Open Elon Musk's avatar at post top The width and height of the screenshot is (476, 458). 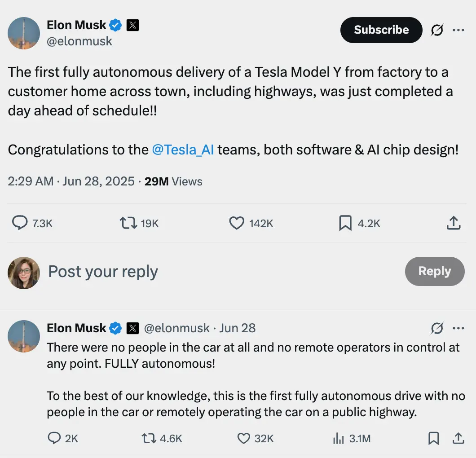click(24, 33)
